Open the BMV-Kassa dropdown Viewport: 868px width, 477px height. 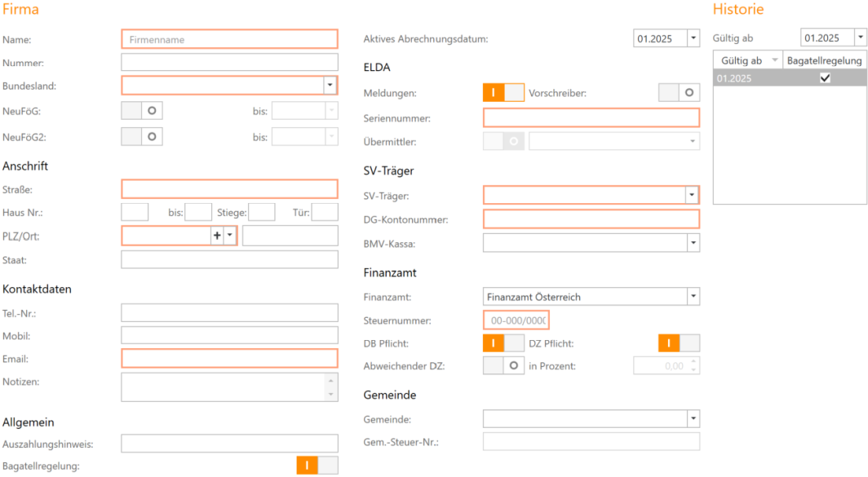[692, 243]
